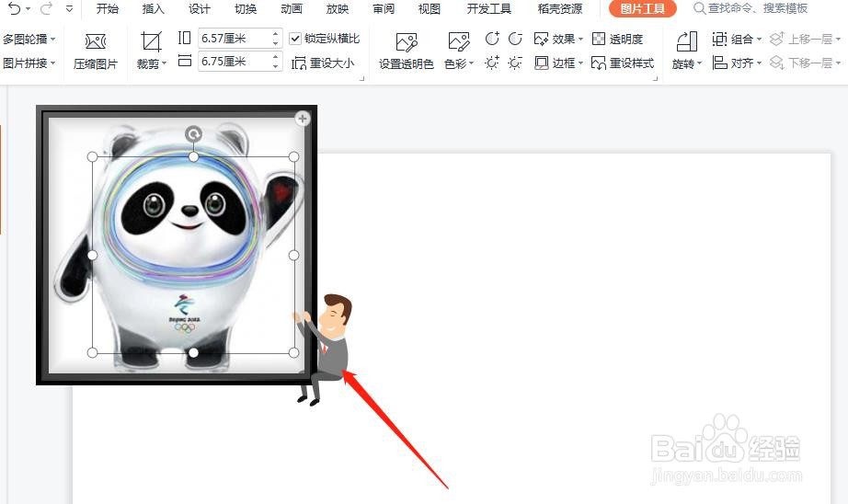This screenshot has height=504, width=848.
Task: Click the 裁剪 crop icon
Action: 151,41
